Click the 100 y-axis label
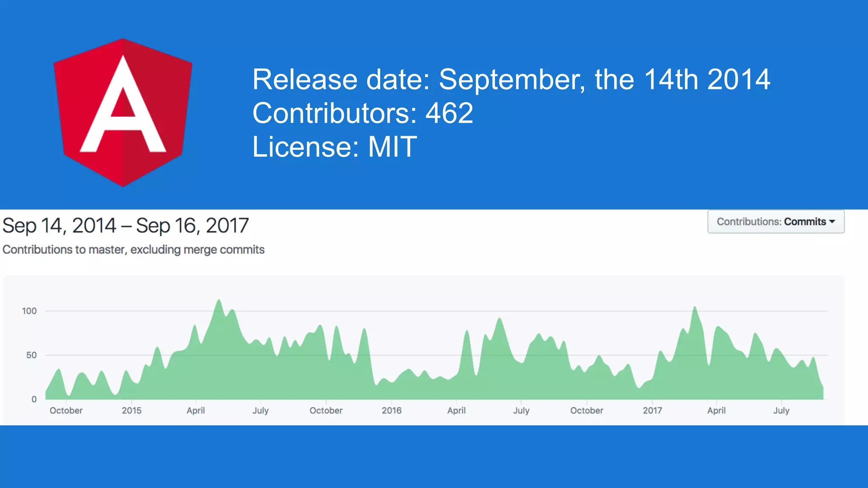868x488 pixels. (x=29, y=311)
